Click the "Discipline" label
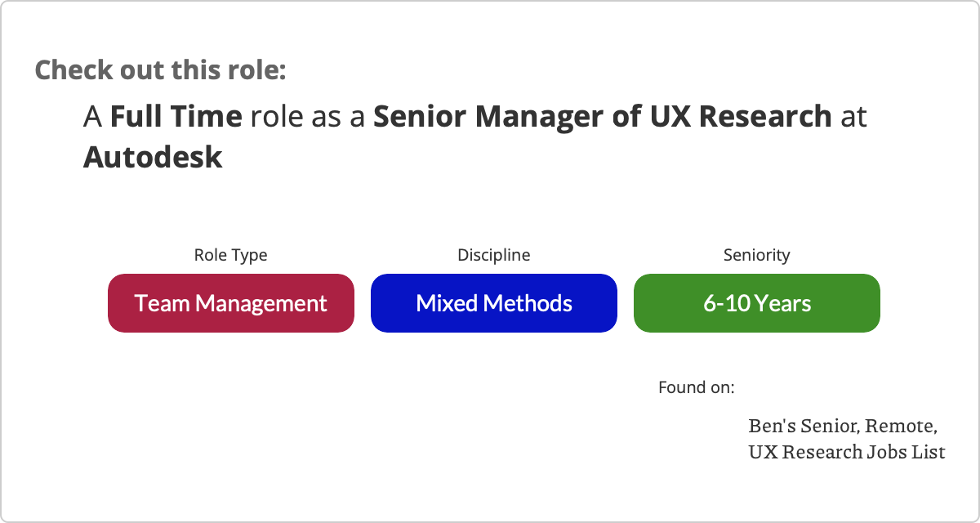This screenshot has height=523, width=980. tap(493, 255)
